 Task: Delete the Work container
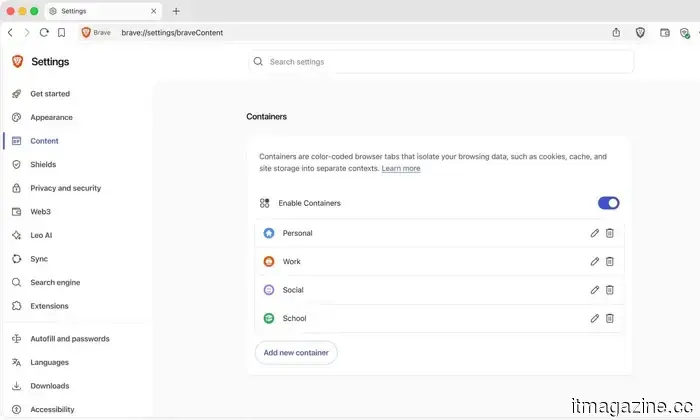[x=610, y=262]
